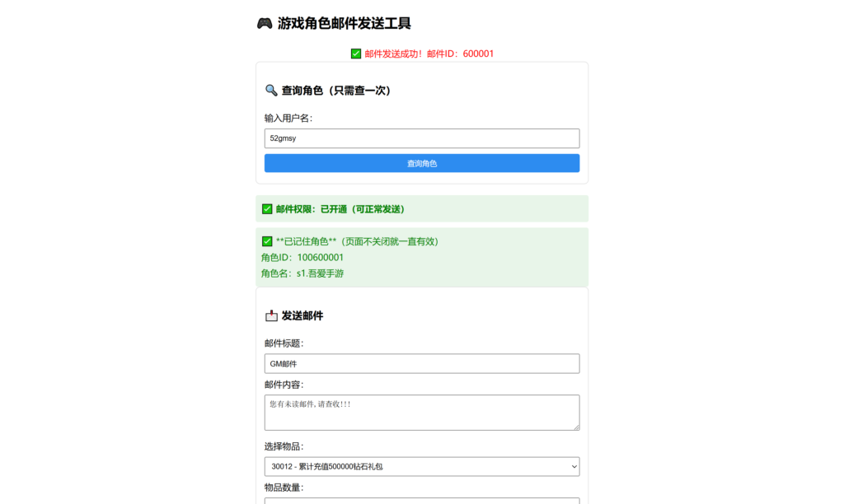Click the 邮件权限：已开通 status text

340,208
